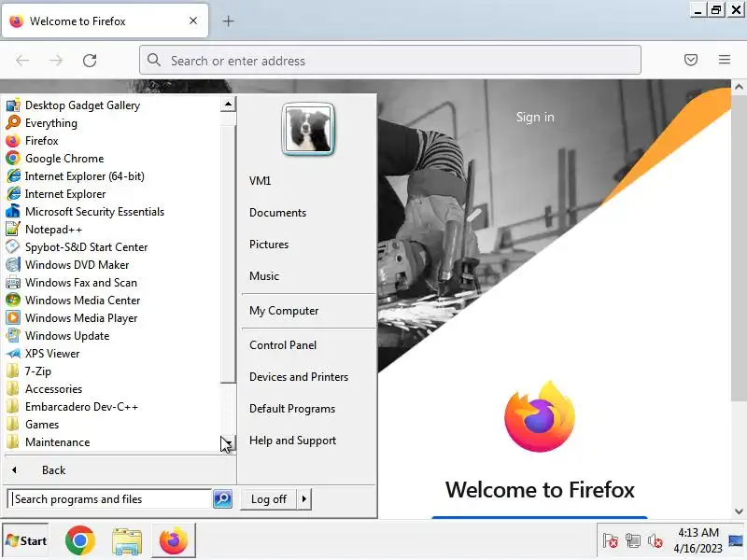Open Desktop Gadget Gallery from program list
Viewport: 747px width, 560px height.
coord(82,105)
